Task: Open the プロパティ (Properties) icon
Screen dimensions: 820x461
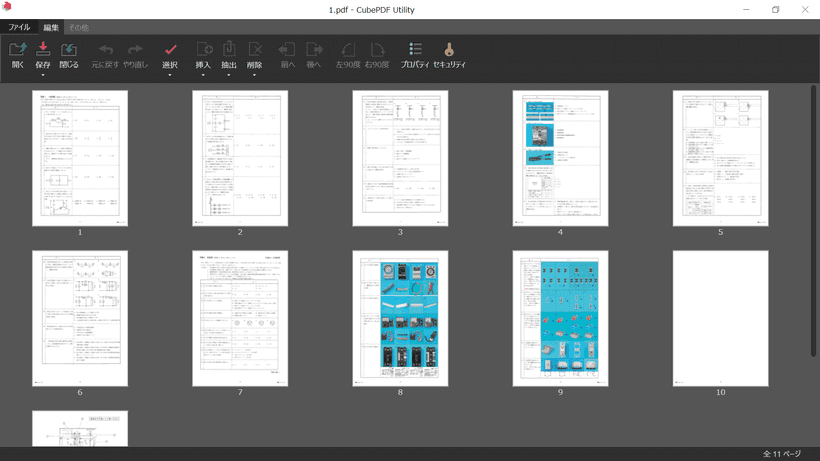Action: [x=415, y=50]
